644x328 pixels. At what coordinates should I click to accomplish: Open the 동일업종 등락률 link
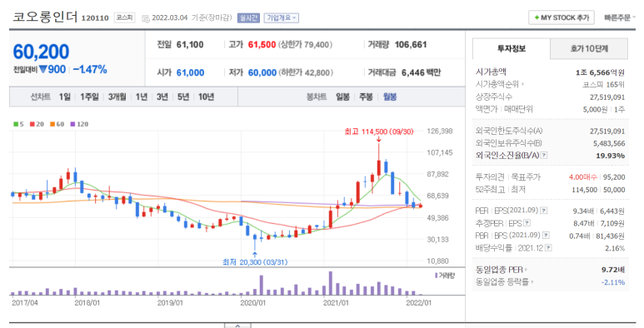[x=504, y=282]
